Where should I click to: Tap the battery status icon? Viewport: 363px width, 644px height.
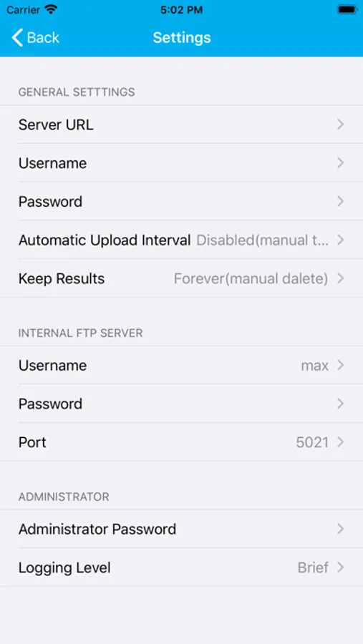tap(347, 9)
